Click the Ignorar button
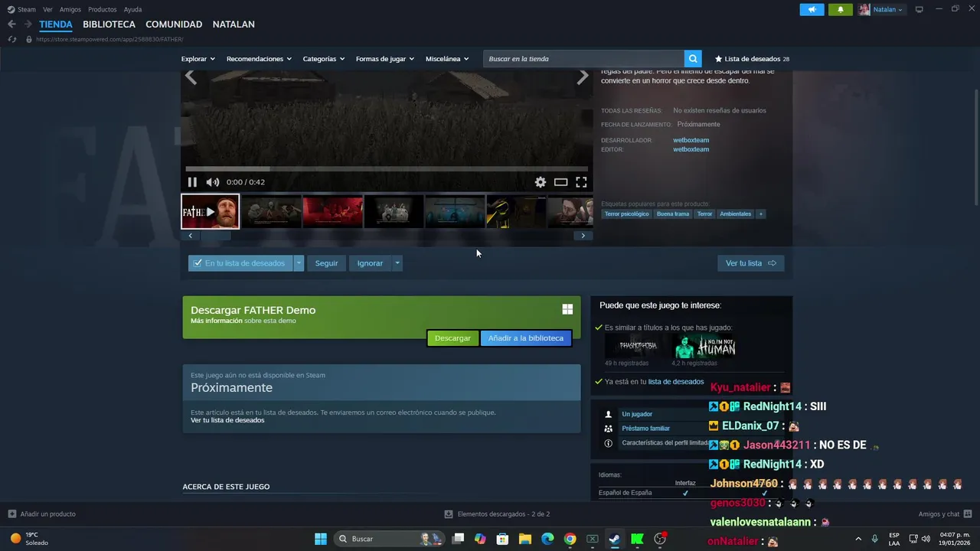The image size is (980, 551). [370, 263]
